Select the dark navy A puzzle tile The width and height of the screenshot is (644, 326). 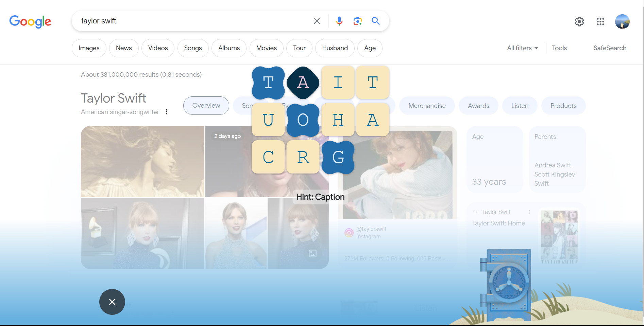click(303, 83)
